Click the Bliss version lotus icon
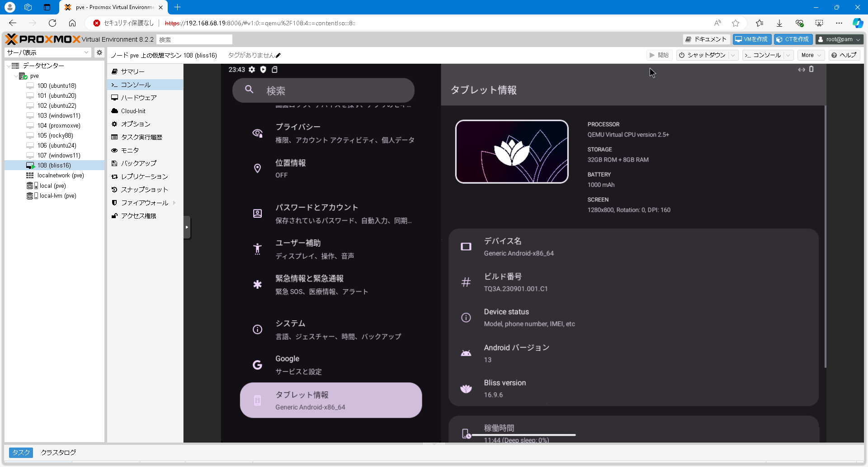Screen dimensions: 868x467 [466, 388]
